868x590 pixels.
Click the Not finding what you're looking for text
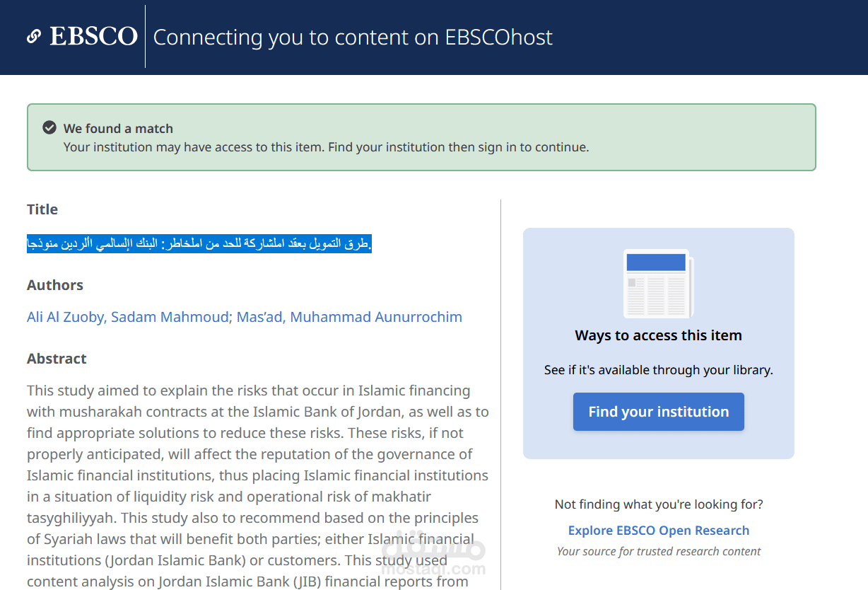(x=658, y=504)
